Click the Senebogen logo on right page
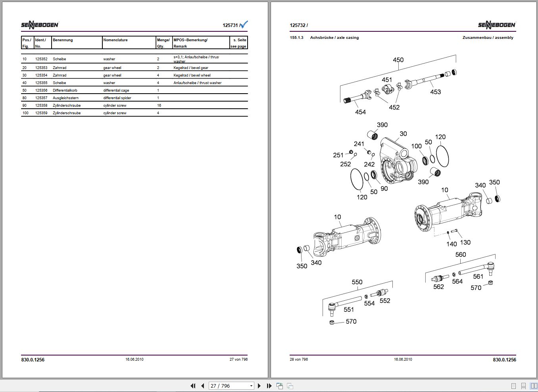This screenshot has width=538, height=392. 497,25
